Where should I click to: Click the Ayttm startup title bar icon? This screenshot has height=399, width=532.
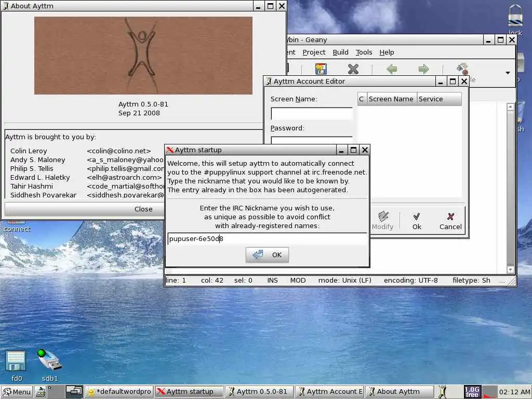click(170, 150)
